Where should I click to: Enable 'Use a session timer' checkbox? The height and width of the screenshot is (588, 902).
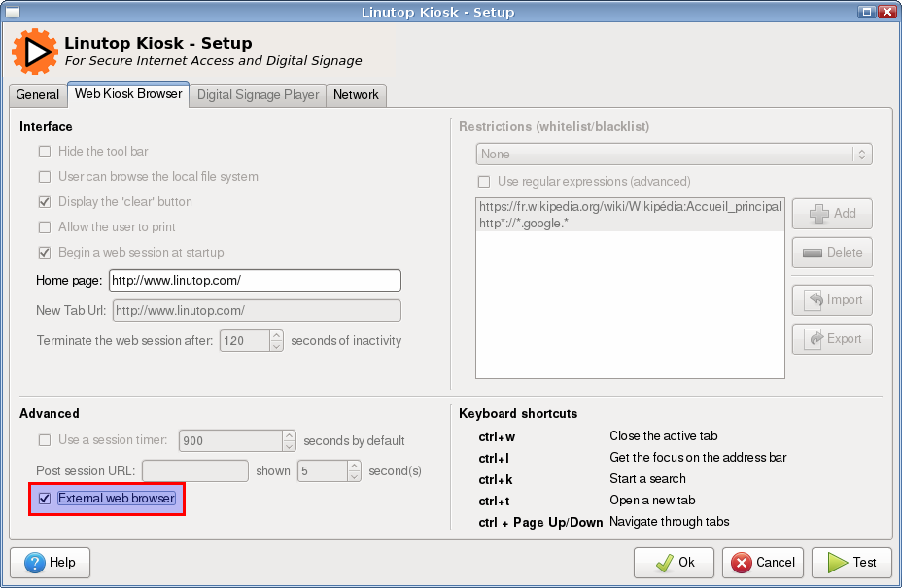coord(45,440)
